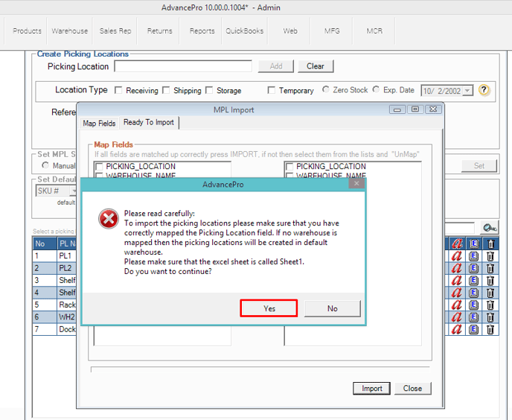
Task: Click the trash icon in row PL1
Action: (490, 255)
